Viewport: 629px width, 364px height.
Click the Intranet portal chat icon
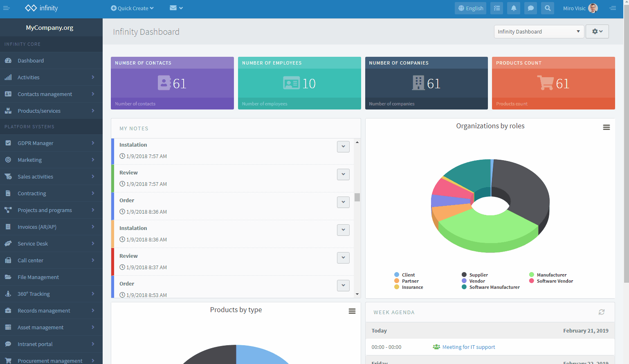click(8, 344)
